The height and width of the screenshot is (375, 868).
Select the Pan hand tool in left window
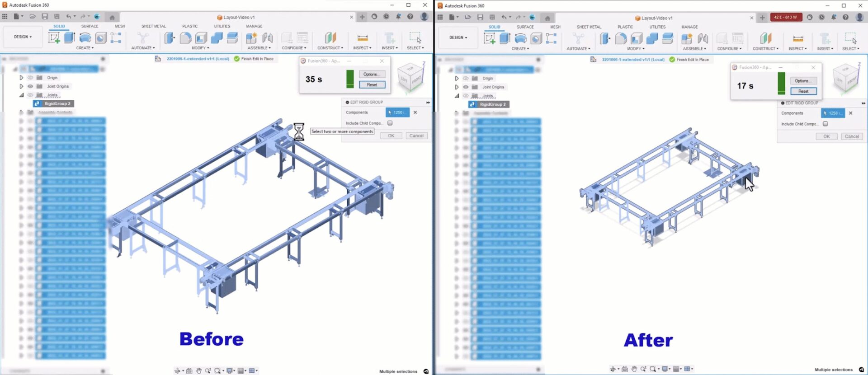(198, 370)
